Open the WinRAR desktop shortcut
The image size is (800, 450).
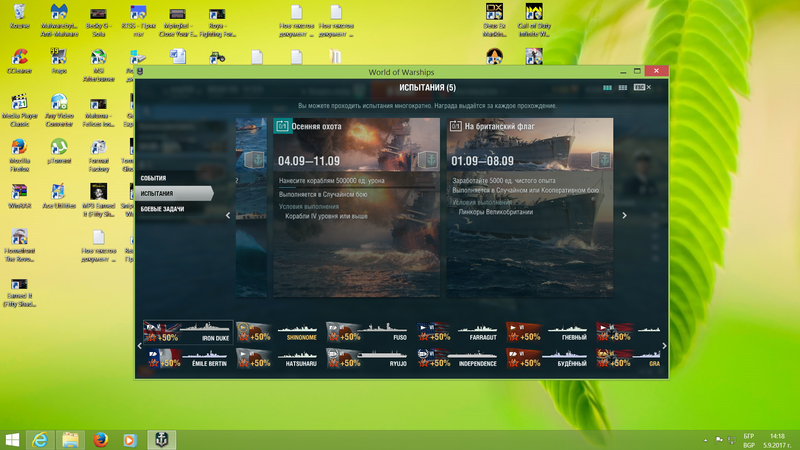19,196
